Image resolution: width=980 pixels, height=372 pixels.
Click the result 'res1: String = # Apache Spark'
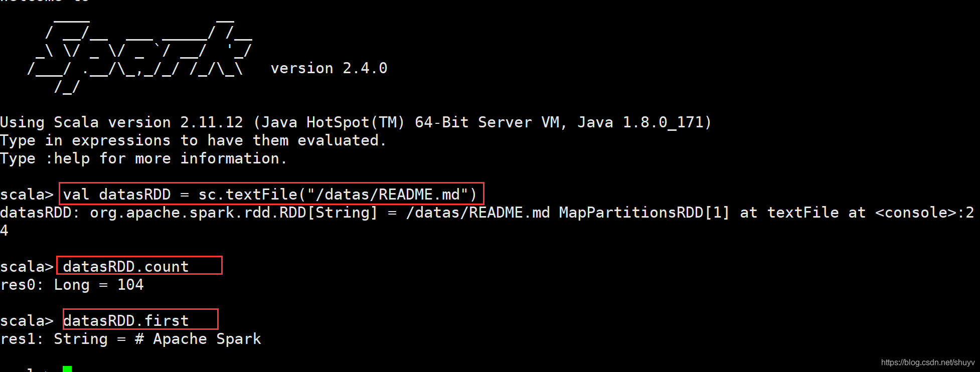(x=130, y=339)
